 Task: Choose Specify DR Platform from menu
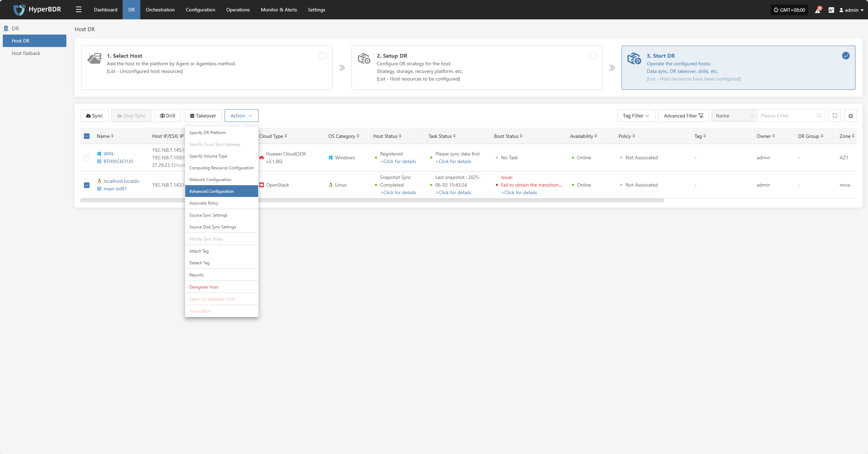tap(221, 133)
